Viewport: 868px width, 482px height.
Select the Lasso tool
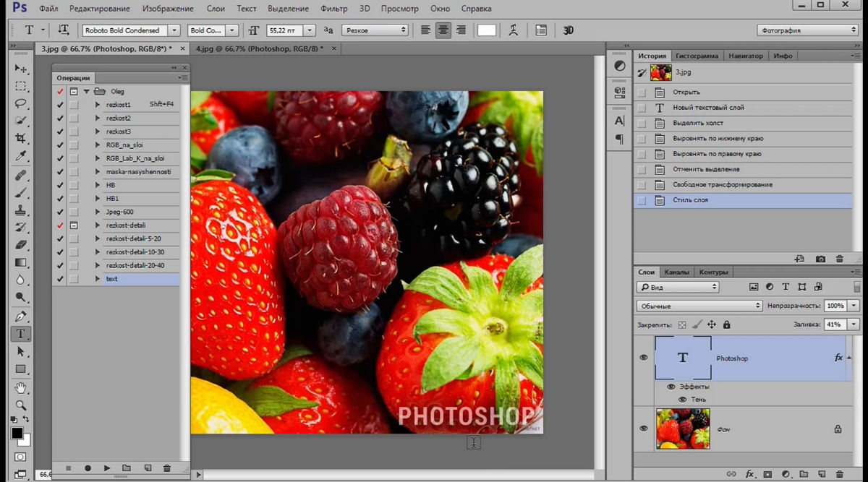20,103
